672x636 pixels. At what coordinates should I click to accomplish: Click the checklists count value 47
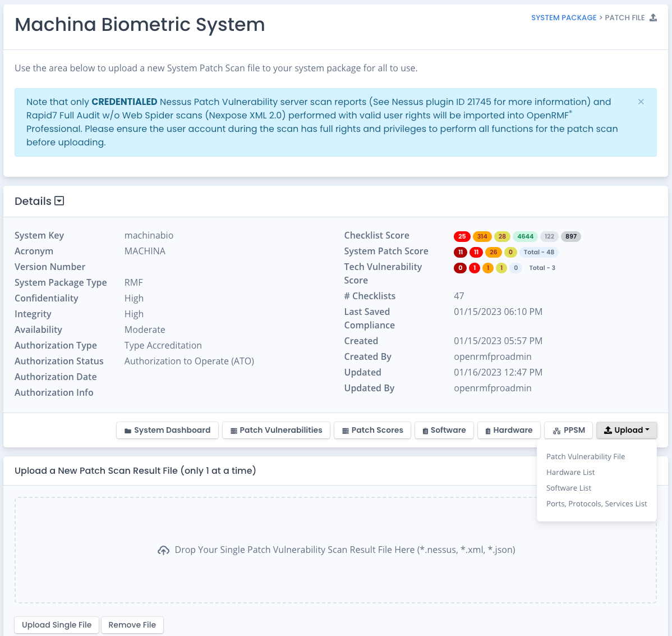[x=459, y=296]
